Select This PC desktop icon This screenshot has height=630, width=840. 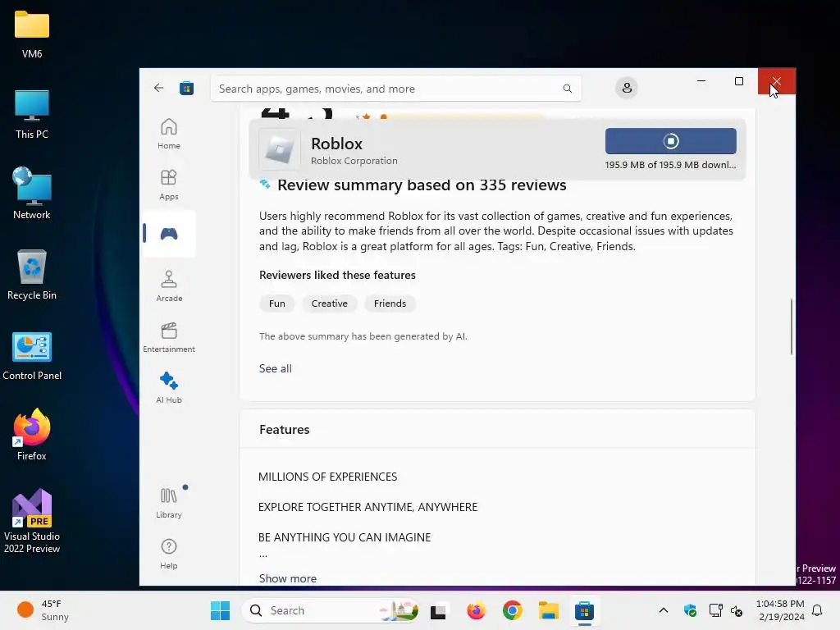32,114
